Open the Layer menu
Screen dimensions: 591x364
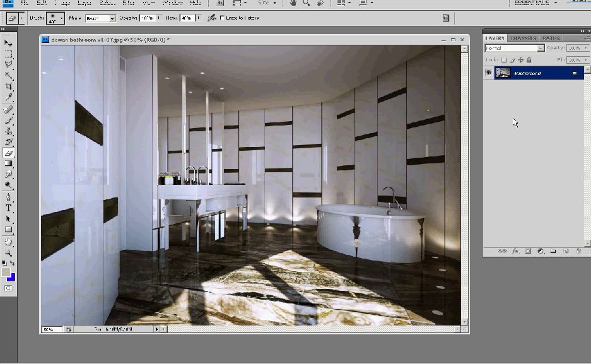tap(85, 3)
